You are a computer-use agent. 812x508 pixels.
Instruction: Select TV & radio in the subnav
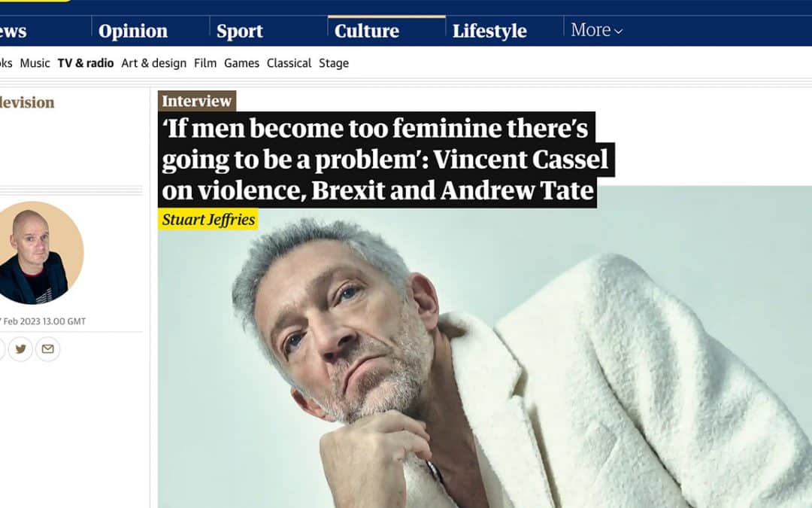pos(86,63)
